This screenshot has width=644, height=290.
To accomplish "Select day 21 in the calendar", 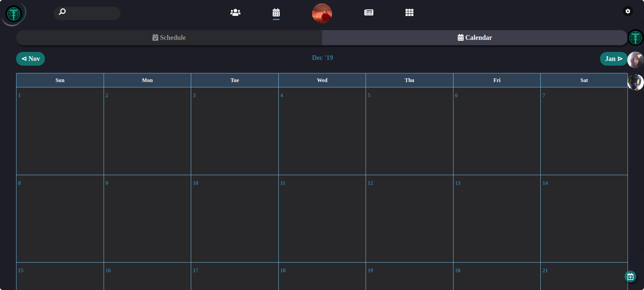I will (x=584, y=276).
